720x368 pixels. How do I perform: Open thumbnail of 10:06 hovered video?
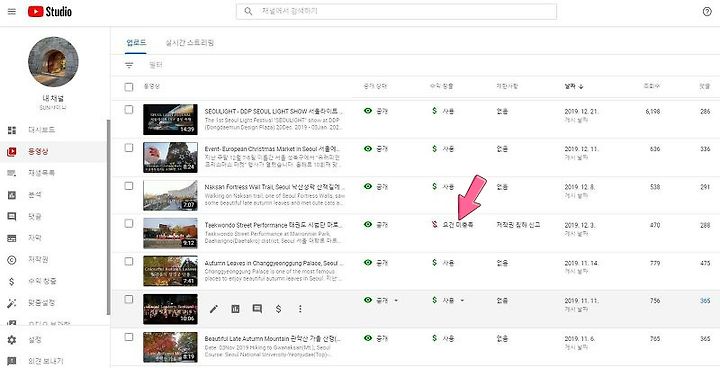click(170, 309)
